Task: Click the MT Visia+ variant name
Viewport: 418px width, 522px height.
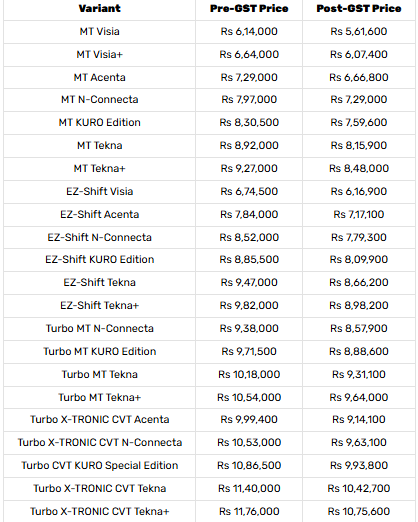Action: coord(99,55)
